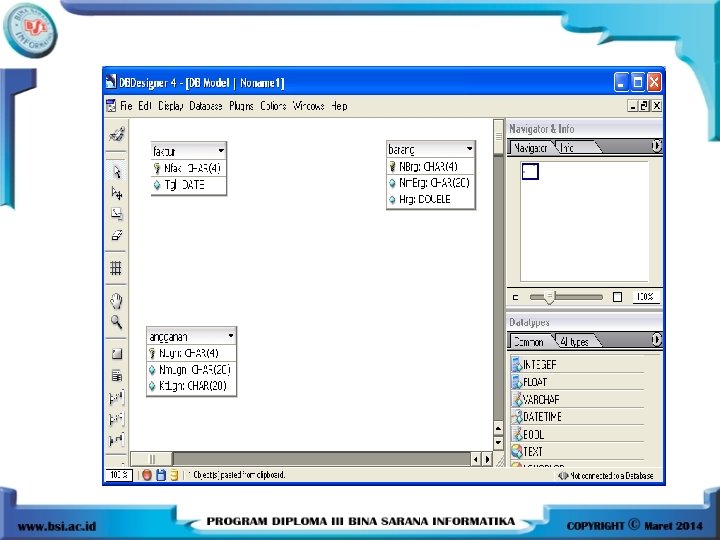Viewport: 720px width, 540px height.
Task: Select the Nmlgn: CHAR(20) column in langganan
Action: (x=191, y=370)
